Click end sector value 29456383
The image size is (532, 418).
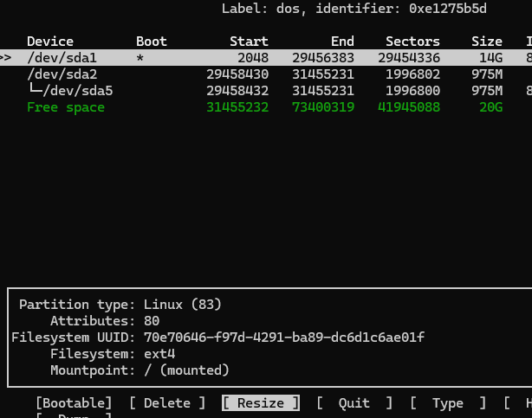click(x=323, y=58)
